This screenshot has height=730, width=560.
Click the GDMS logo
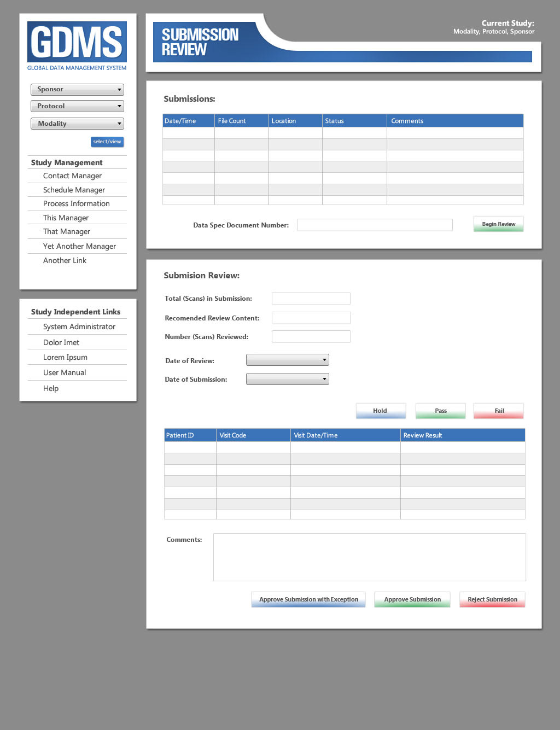point(77,46)
